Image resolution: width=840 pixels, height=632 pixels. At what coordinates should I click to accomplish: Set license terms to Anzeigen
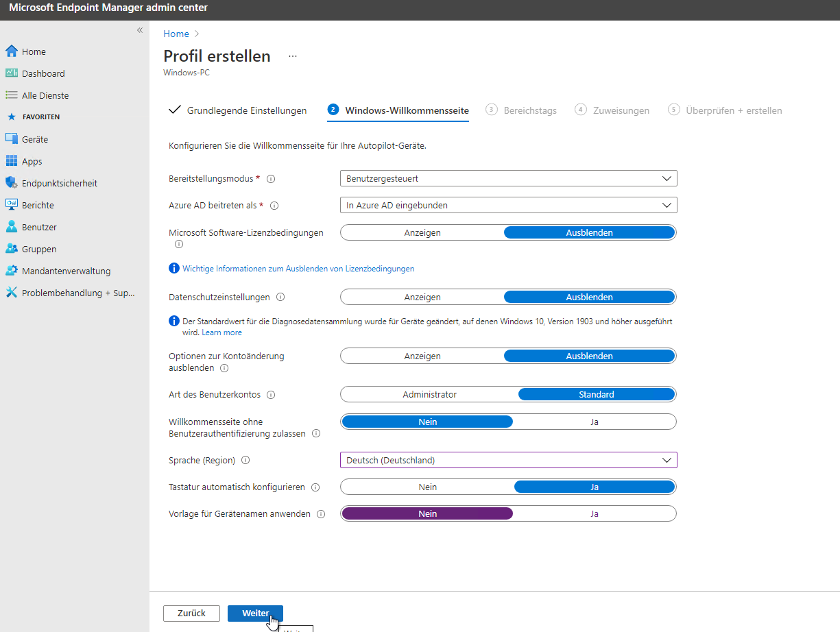pos(422,232)
